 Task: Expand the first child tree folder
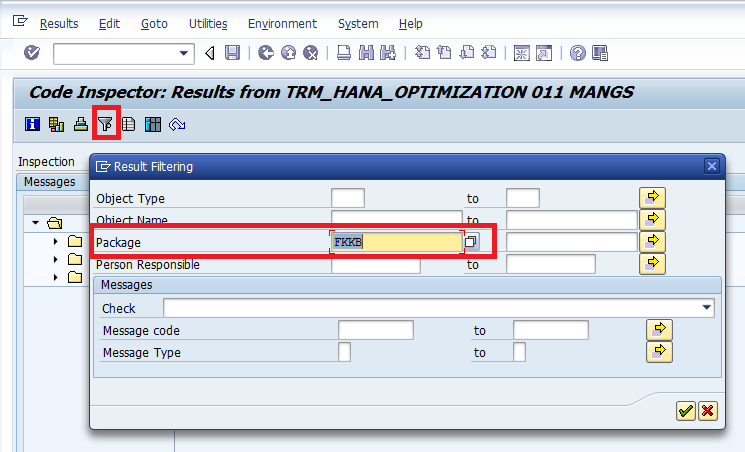point(57,241)
